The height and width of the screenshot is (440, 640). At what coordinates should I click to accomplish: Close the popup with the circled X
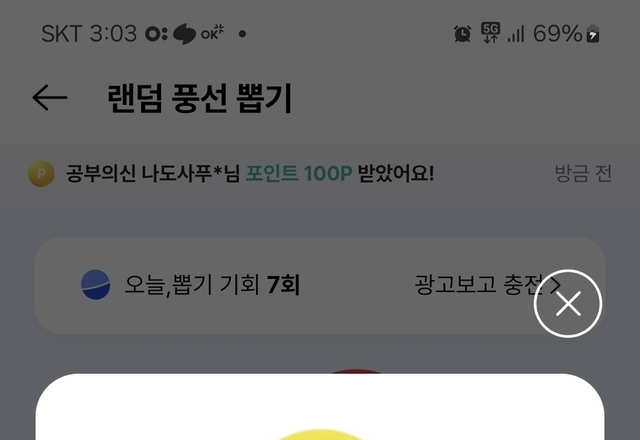568,303
